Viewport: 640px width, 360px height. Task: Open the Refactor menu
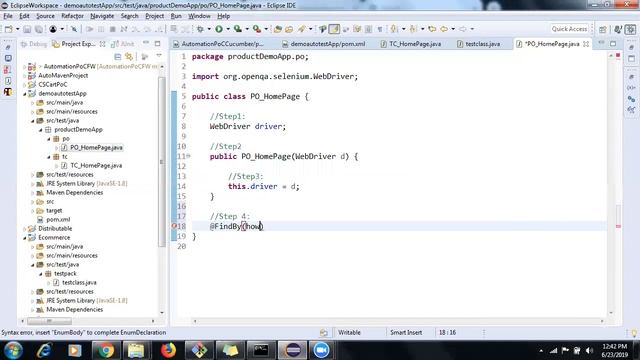click(72, 16)
